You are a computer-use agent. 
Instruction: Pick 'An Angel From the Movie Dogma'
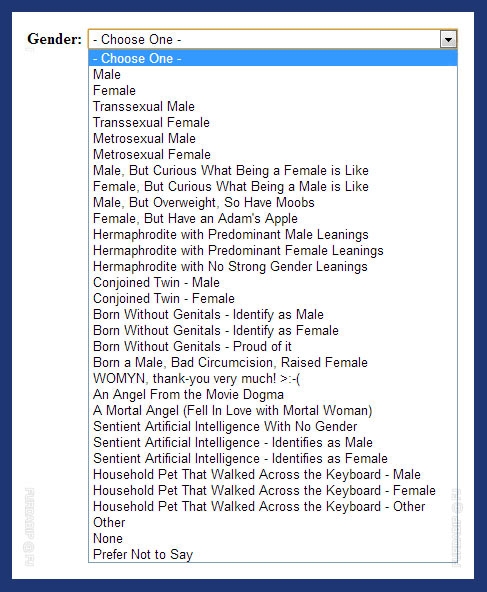point(273,394)
